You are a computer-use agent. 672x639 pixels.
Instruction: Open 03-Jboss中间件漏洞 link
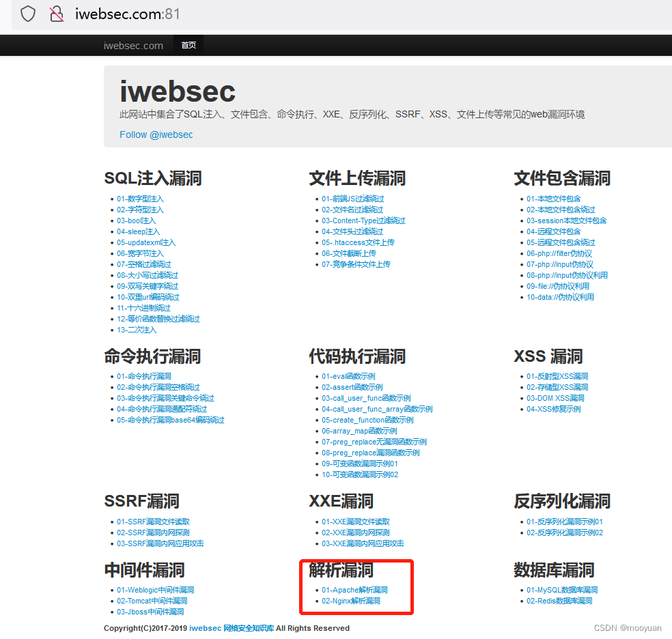(x=150, y=612)
